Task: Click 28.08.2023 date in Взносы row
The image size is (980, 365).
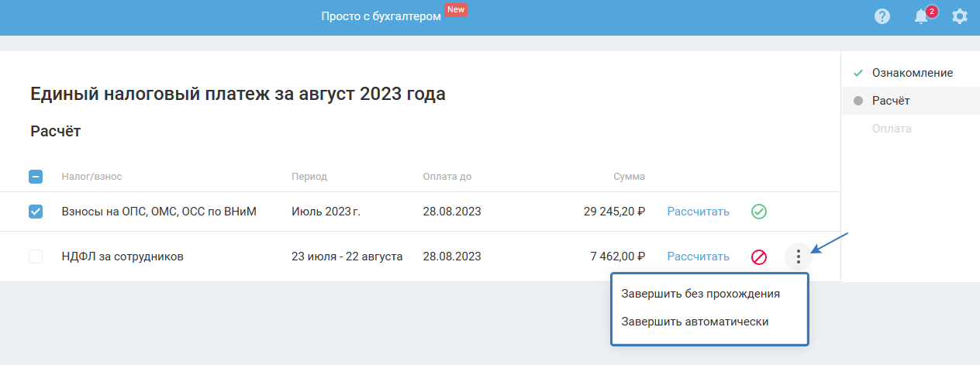Action: (452, 212)
